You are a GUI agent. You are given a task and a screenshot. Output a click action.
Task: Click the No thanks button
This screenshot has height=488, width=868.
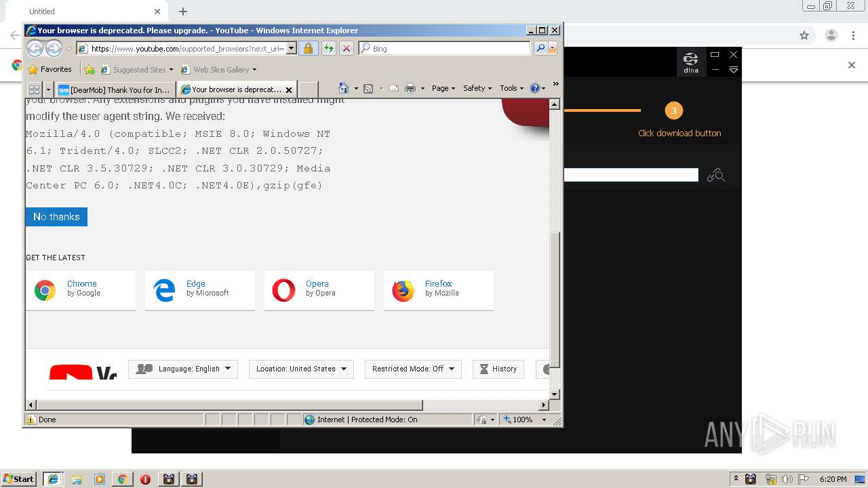tap(56, 217)
